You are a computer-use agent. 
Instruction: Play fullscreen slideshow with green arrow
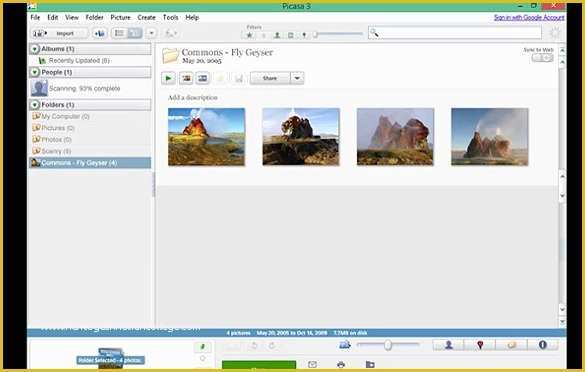(x=168, y=78)
